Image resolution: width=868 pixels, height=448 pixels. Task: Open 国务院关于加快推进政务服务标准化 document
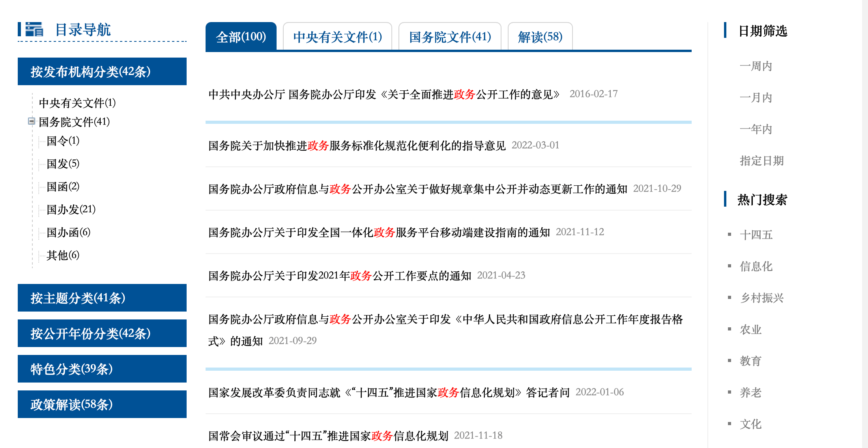(357, 146)
